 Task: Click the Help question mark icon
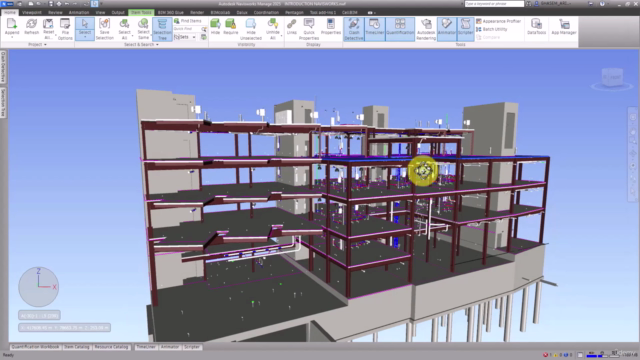pyautogui.click(x=602, y=4)
